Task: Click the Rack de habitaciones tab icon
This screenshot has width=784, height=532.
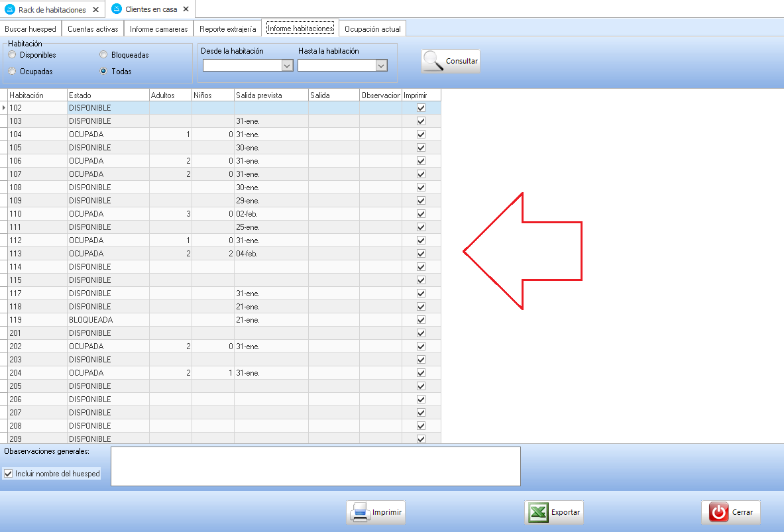Action: pos(10,9)
